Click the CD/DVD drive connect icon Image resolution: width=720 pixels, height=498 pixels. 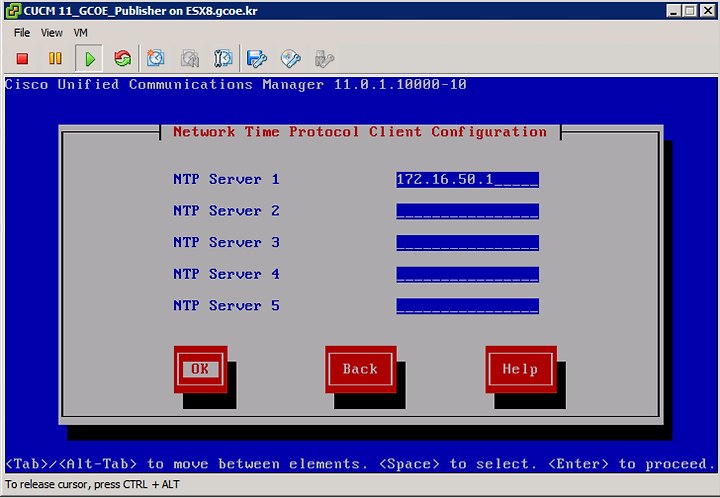tap(291, 58)
